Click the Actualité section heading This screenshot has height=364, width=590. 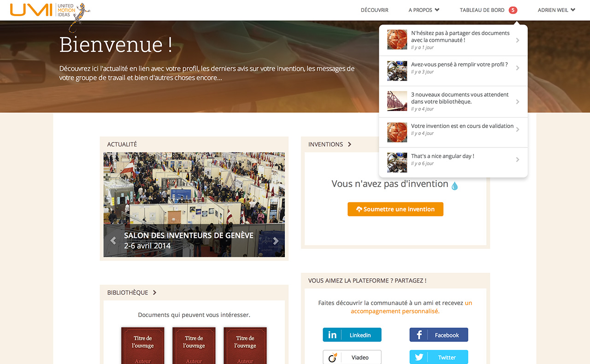(x=122, y=144)
